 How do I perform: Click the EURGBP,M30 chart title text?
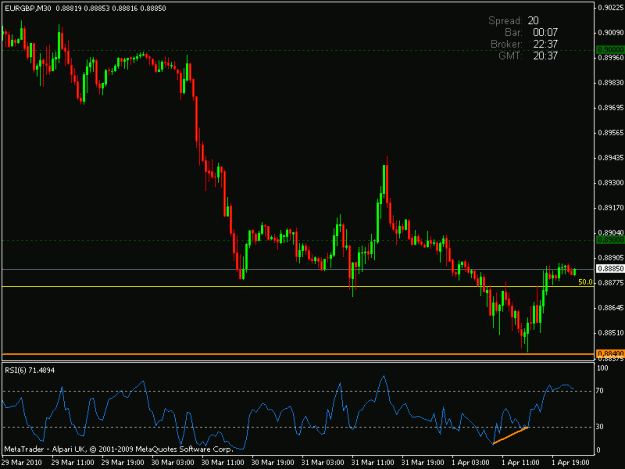click(x=28, y=8)
